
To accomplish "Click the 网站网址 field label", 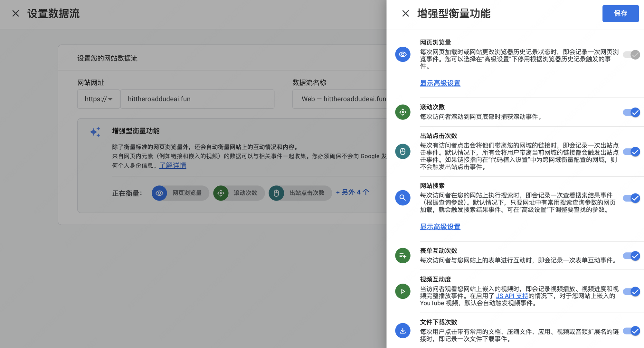I will coord(91,83).
